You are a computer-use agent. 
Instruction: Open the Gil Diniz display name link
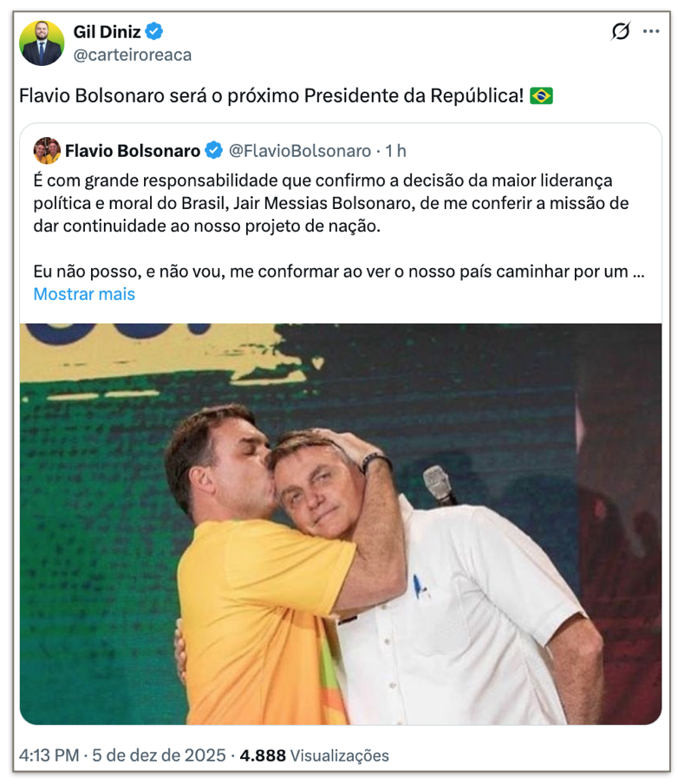[108, 33]
